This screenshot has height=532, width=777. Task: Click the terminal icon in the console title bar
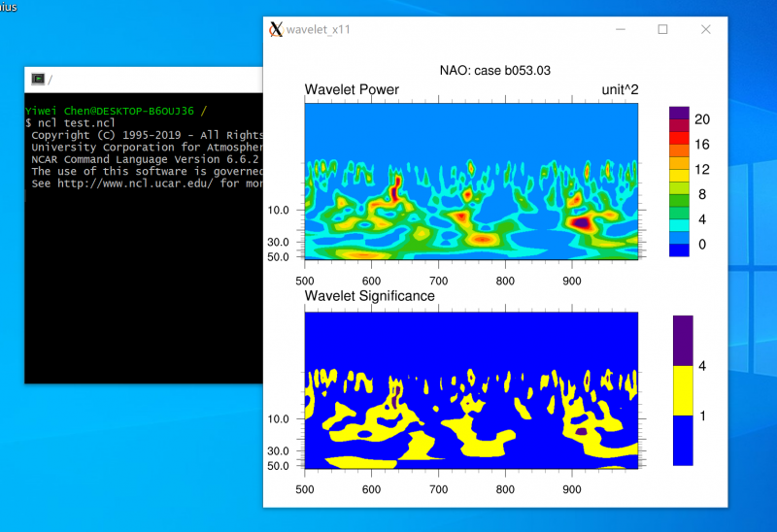[x=38, y=79]
